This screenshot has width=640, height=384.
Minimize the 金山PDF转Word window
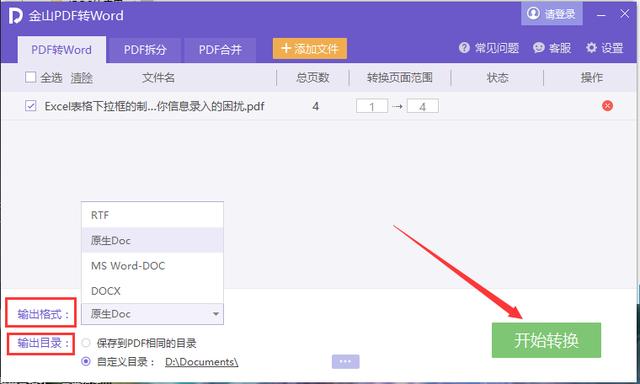tap(601, 15)
